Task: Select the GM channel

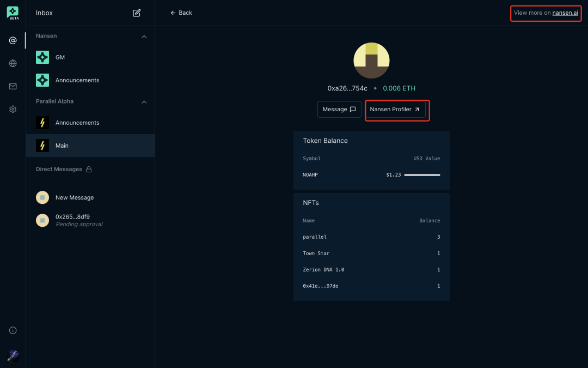Action: click(90, 57)
